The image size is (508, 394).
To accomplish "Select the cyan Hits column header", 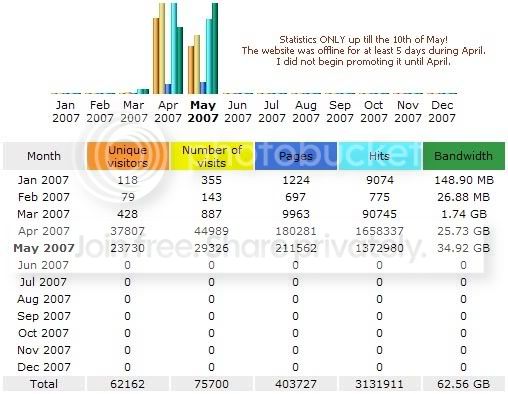I will (380, 156).
